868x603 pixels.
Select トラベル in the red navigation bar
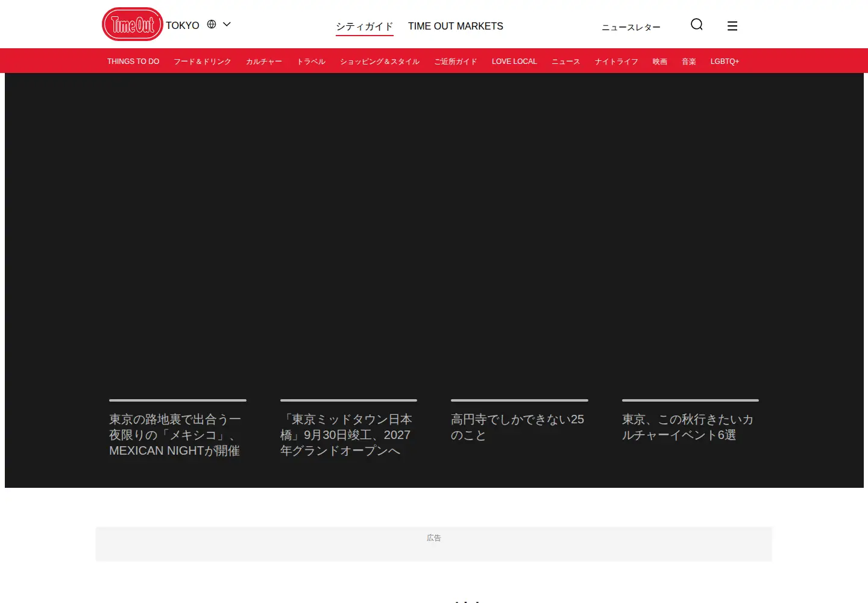311,62
